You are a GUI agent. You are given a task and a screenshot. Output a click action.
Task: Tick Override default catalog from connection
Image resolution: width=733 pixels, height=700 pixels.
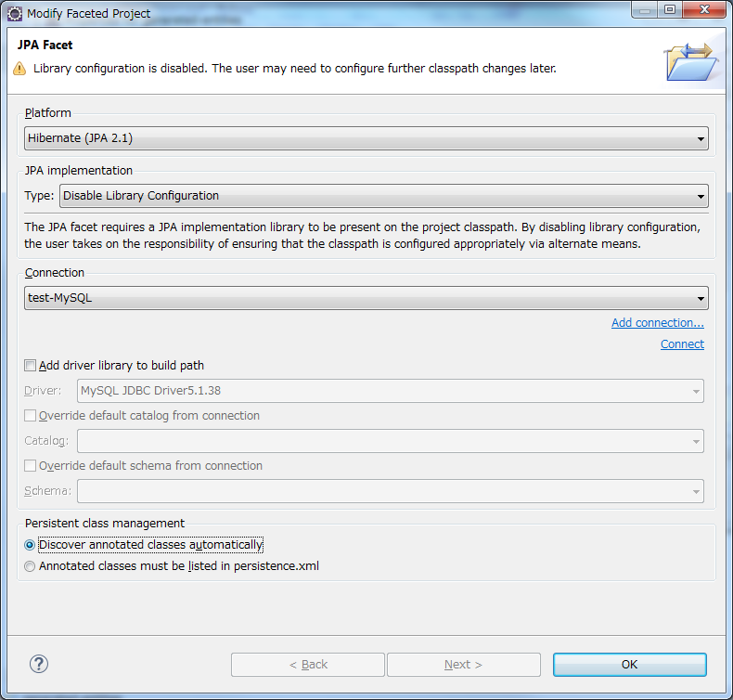30,416
